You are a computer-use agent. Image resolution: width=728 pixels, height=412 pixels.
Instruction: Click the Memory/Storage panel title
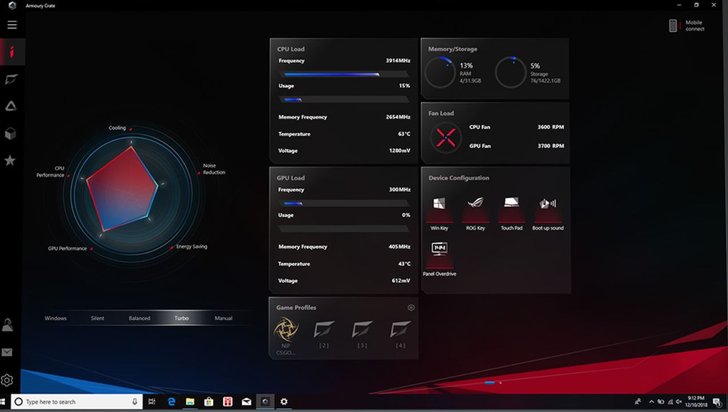point(453,49)
